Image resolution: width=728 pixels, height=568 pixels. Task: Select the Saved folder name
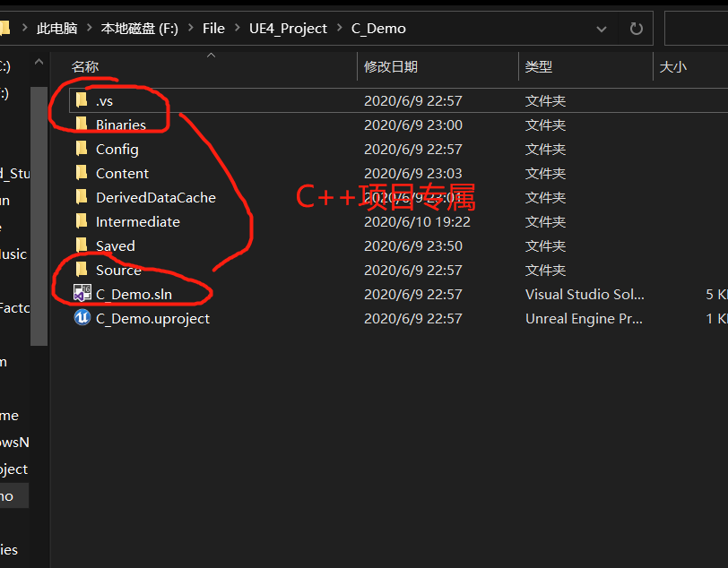click(115, 246)
